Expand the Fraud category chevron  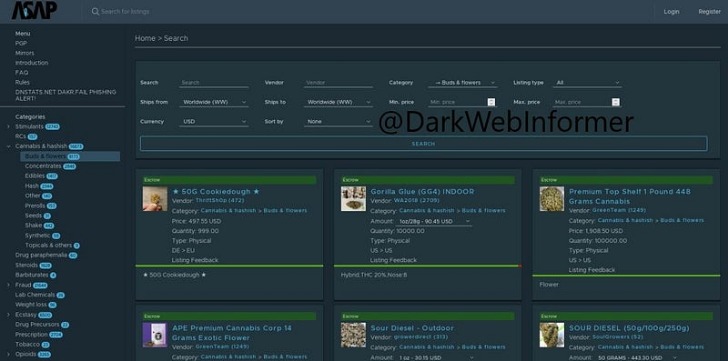pyautogui.click(x=8, y=285)
